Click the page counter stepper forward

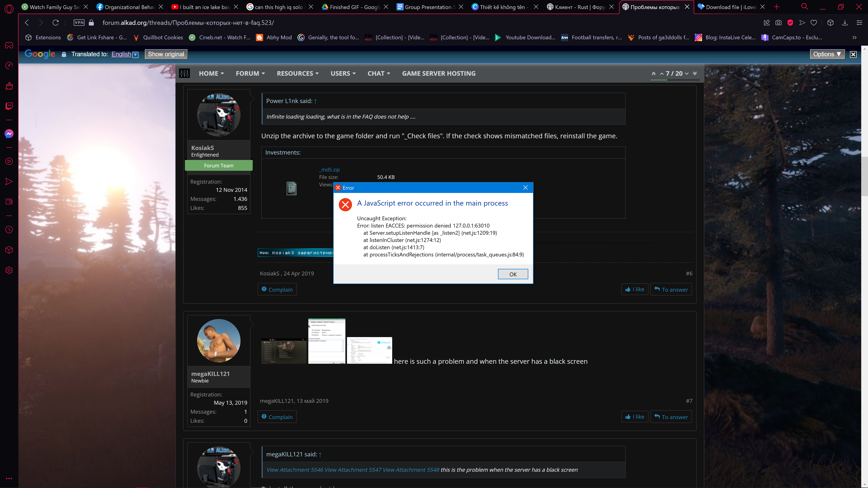point(687,73)
